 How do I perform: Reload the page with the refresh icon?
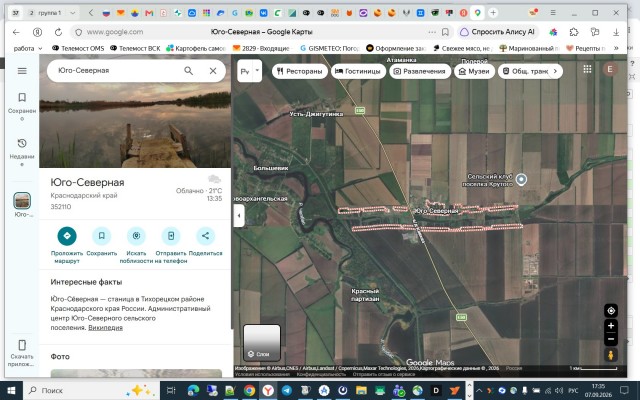click(58, 32)
